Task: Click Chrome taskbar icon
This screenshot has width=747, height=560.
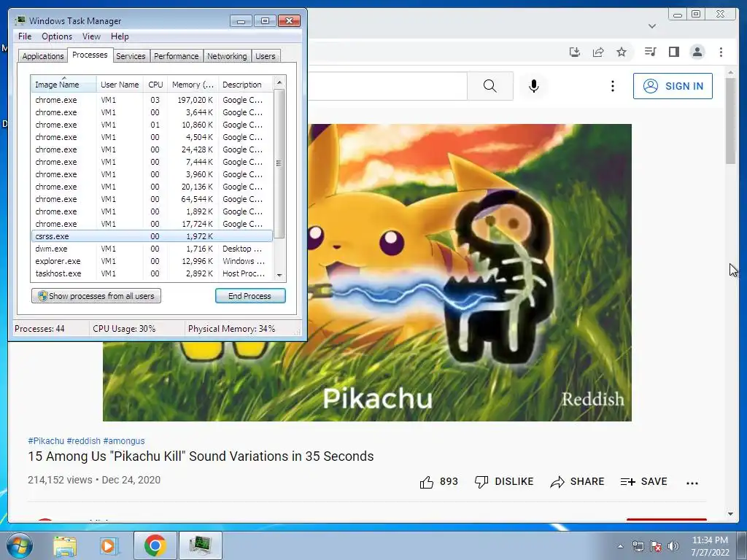Action: click(155, 545)
